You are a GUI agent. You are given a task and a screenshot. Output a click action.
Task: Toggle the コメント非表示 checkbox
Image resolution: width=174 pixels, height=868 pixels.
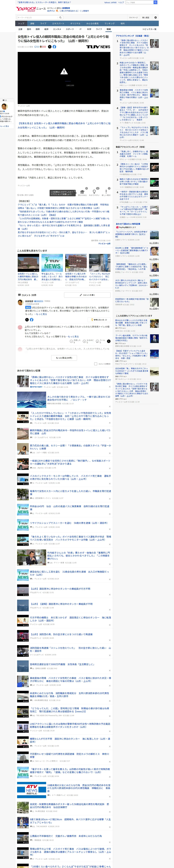[x=96, y=364]
